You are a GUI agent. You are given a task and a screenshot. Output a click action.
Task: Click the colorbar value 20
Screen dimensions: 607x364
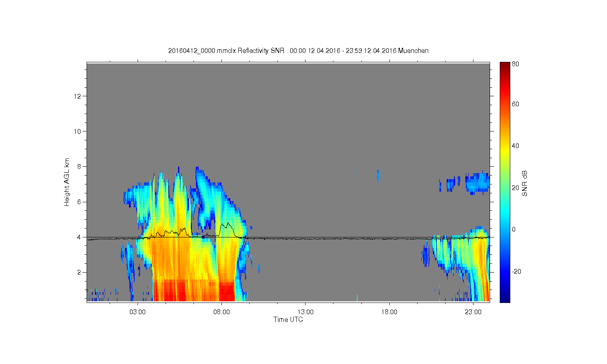click(516, 187)
